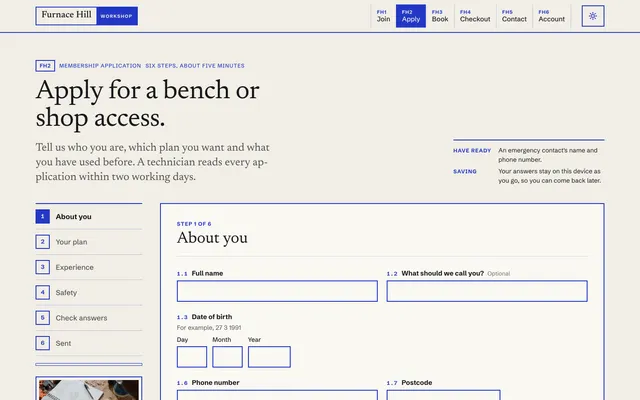Click the FH2 badge above the heading
This screenshot has width=640, height=400.
45,66
